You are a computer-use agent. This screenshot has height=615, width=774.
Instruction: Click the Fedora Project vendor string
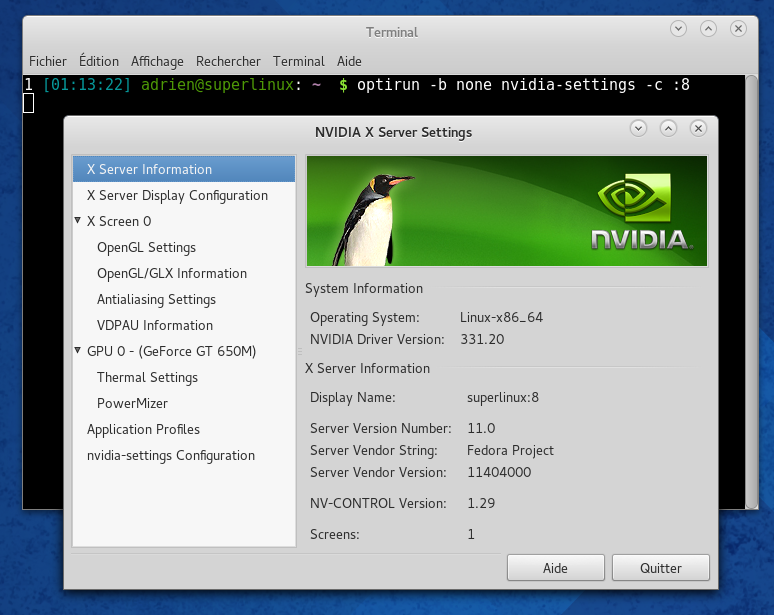coord(510,450)
